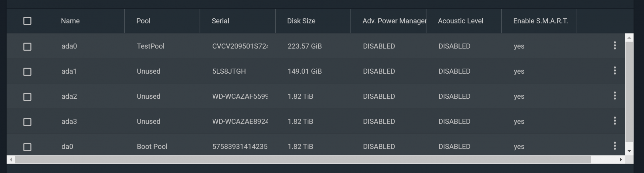Open the kebab menu for disk ada3
This screenshot has width=644, height=173.
pos(614,121)
